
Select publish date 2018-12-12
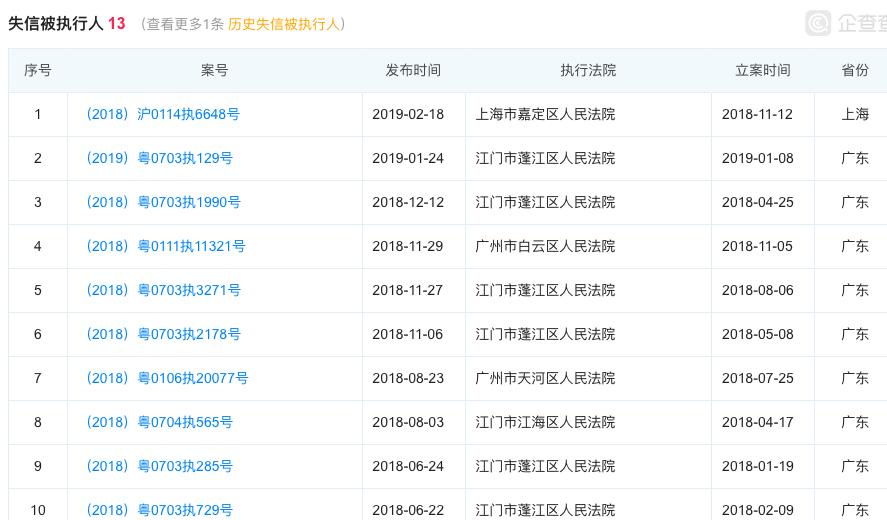pyautogui.click(x=408, y=203)
